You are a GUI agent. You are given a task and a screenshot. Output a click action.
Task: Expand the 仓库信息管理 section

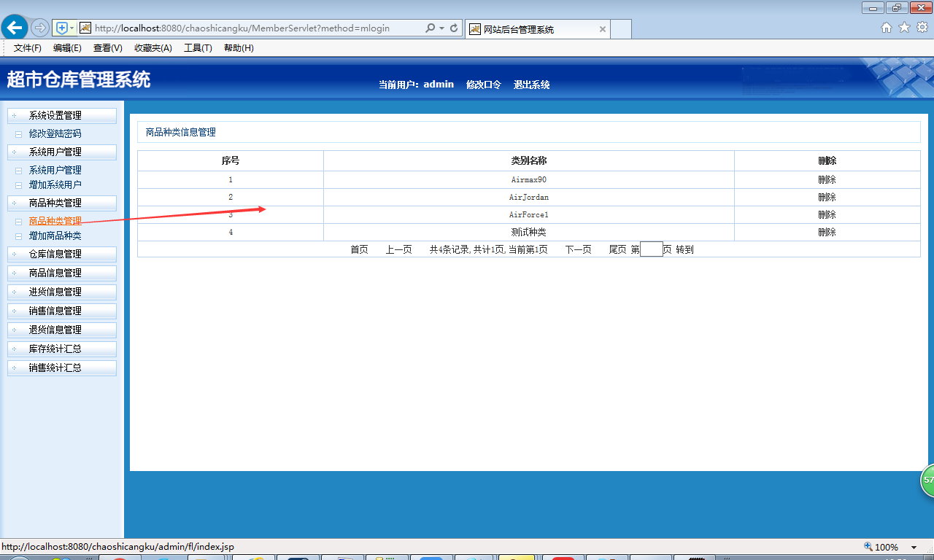pyautogui.click(x=62, y=254)
